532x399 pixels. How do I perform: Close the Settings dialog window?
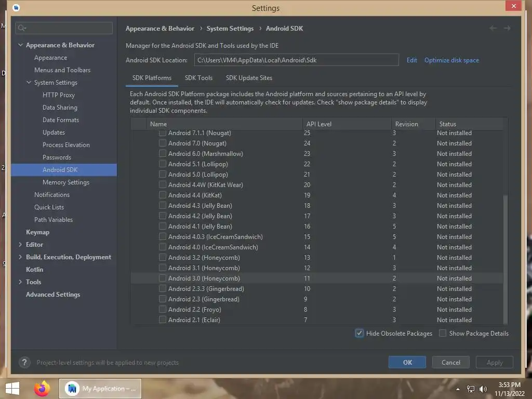[513, 6]
